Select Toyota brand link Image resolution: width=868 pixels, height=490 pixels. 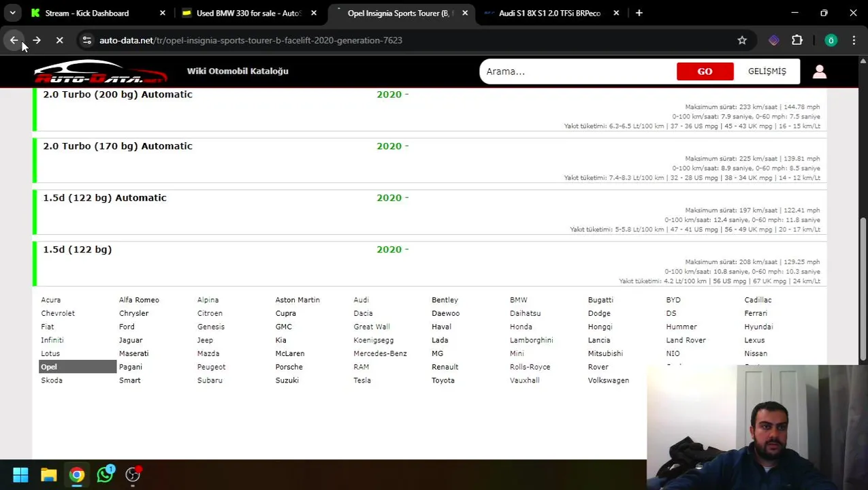(443, 380)
